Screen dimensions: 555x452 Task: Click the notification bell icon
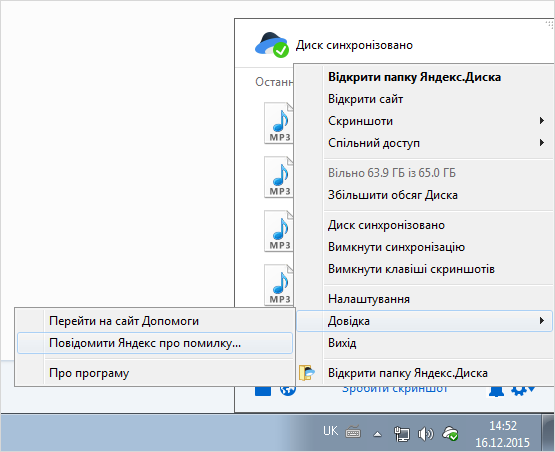click(496, 391)
